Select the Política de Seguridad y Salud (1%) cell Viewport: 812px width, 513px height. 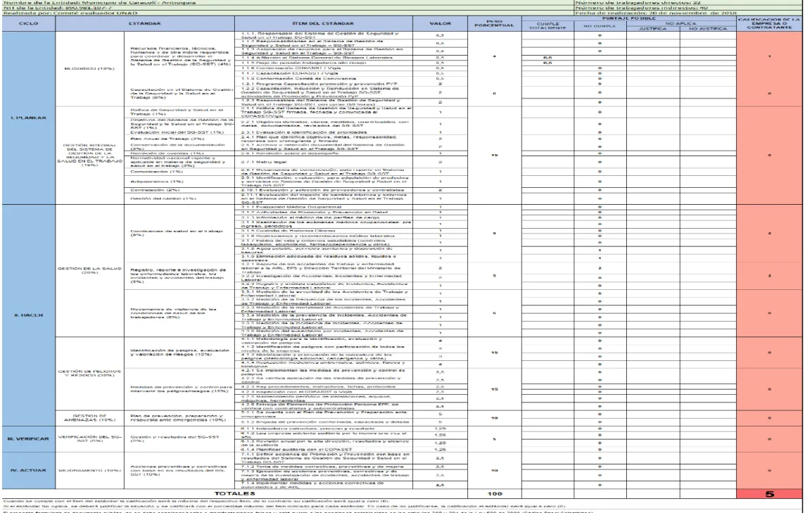pyautogui.click(x=179, y=112)
